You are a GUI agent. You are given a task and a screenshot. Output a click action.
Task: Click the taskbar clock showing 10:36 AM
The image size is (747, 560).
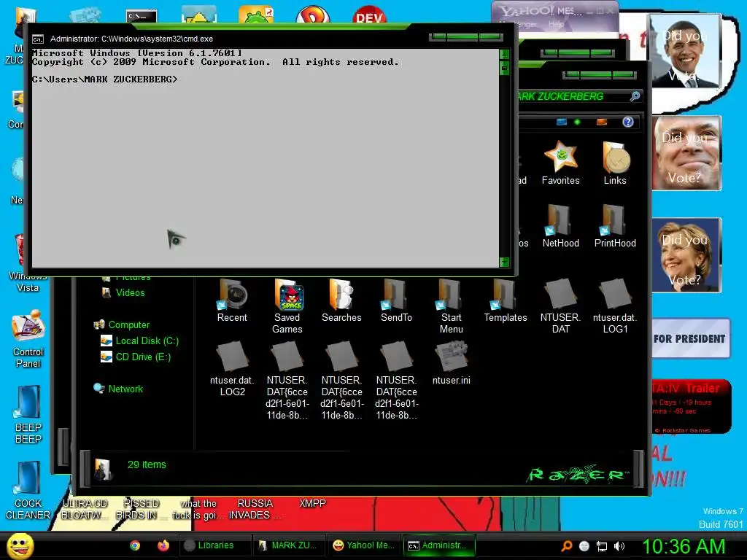tap(684, 546)
